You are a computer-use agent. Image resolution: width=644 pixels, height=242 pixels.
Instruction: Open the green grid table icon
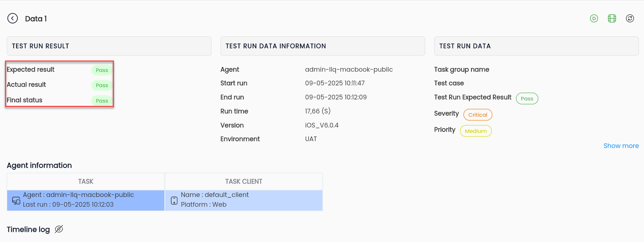point(612,18)
